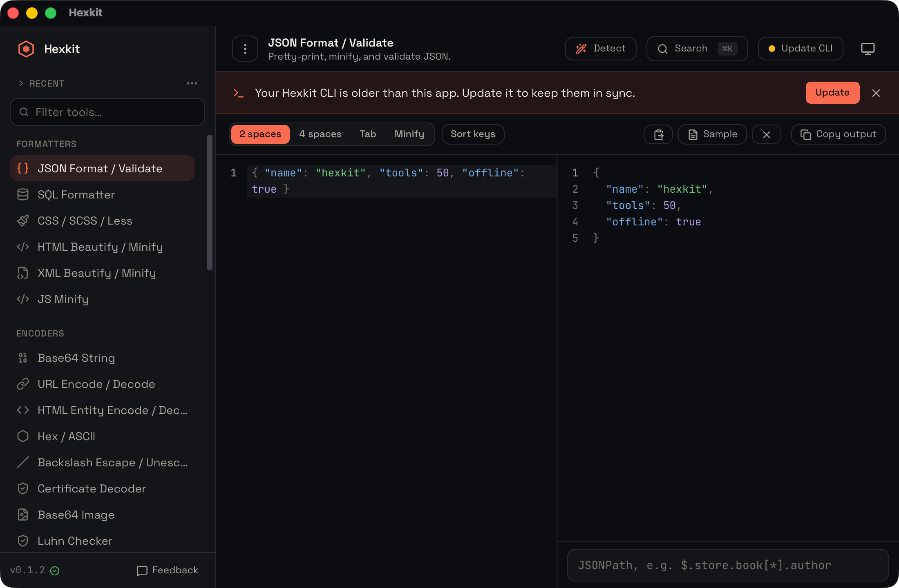The image size is (899, 588).
Task: Open Search with the magnifier button
Action: (x=697, y=49)
